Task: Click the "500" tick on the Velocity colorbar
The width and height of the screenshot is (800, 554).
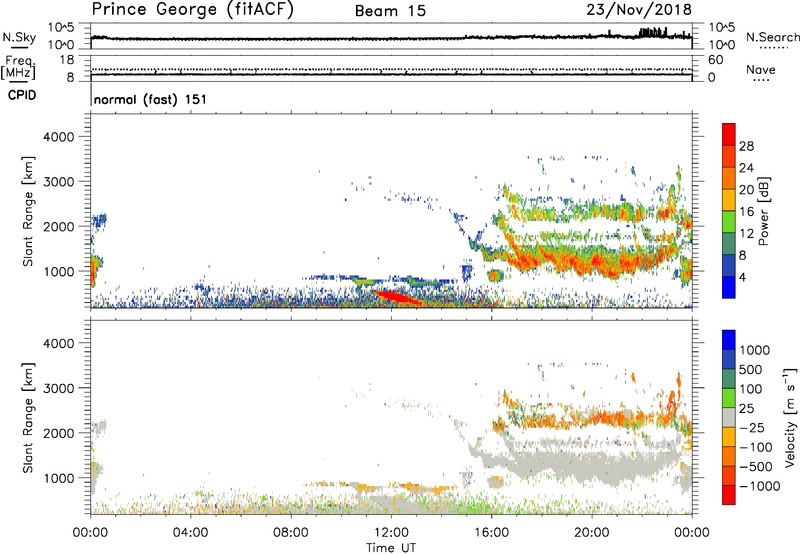Action: [x=749, y=369]
